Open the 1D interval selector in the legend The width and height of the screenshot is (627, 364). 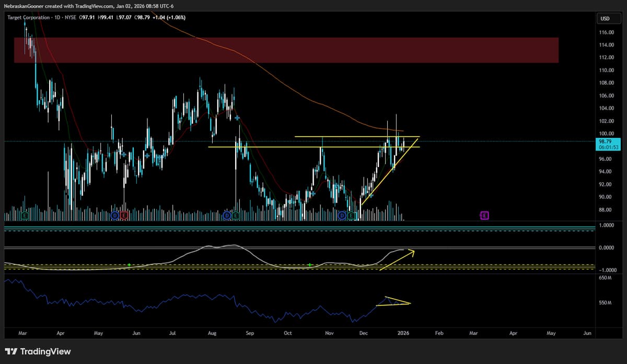click(57, 17)
